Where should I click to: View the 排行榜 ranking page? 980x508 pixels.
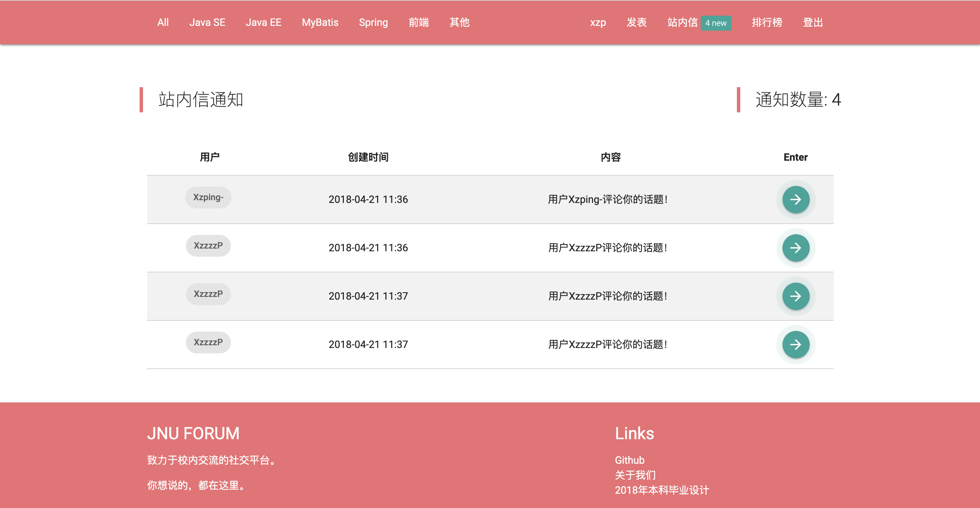(x=766, y=22)
